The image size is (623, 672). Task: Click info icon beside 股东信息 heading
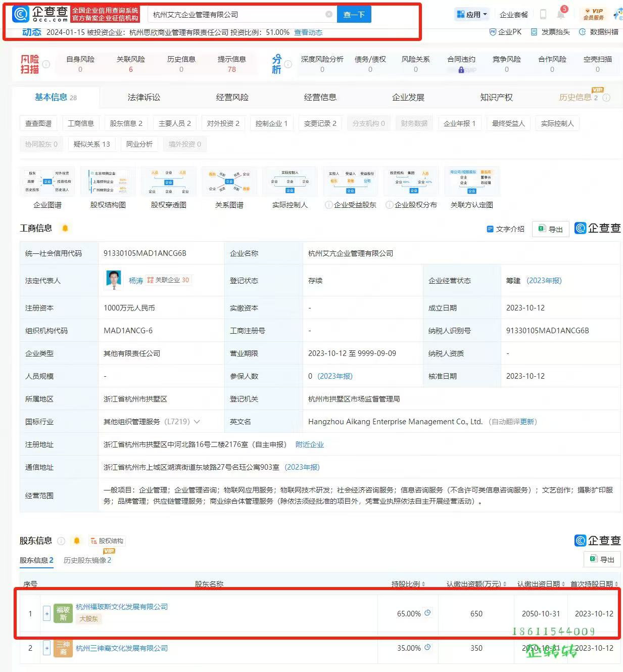(x=61, y=541)
